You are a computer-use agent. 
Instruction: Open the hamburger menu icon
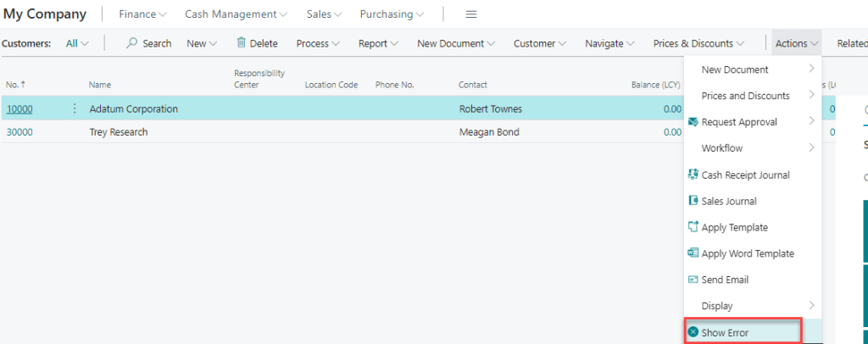pyautogui.click(x=471, y=14)
